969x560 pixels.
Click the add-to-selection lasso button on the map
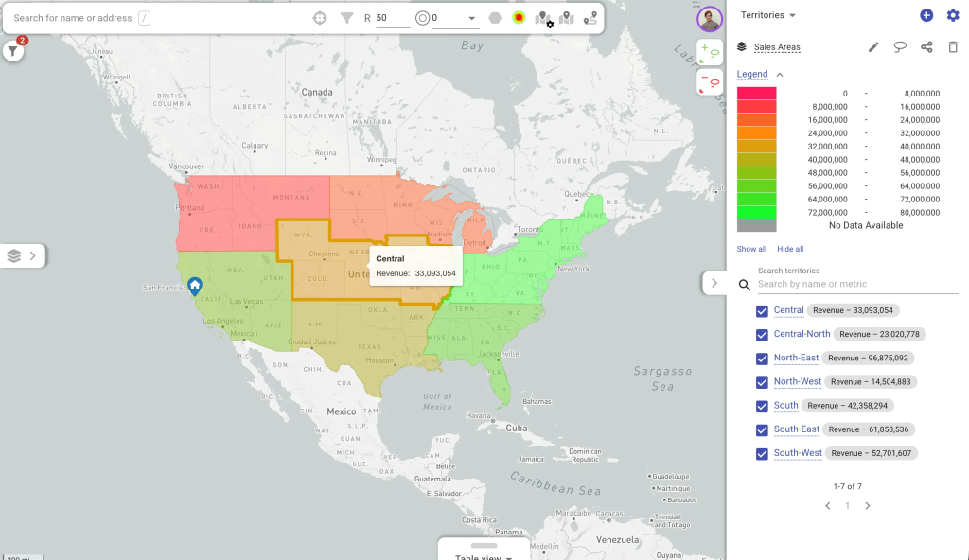710,52
